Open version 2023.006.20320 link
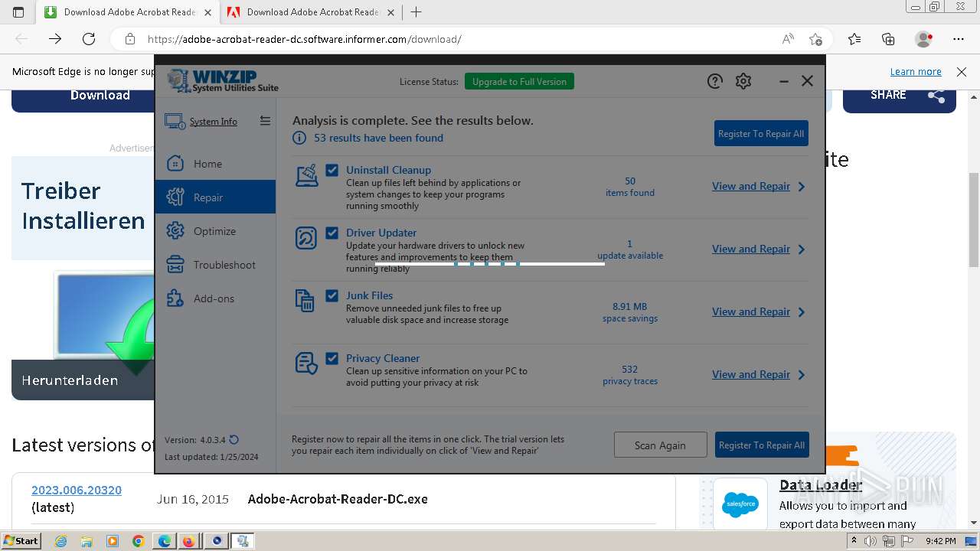This screenshot has width=980, height=551. (x=77, y=490)
